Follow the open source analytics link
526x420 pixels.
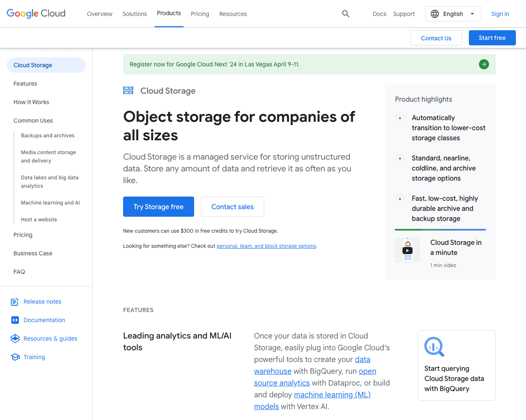pyautogui.click(x=282, y=383)
